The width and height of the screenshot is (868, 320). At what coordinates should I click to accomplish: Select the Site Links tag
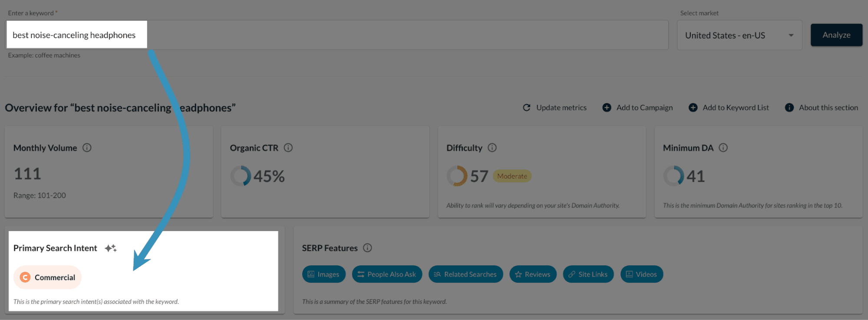(x=588, y=274)
